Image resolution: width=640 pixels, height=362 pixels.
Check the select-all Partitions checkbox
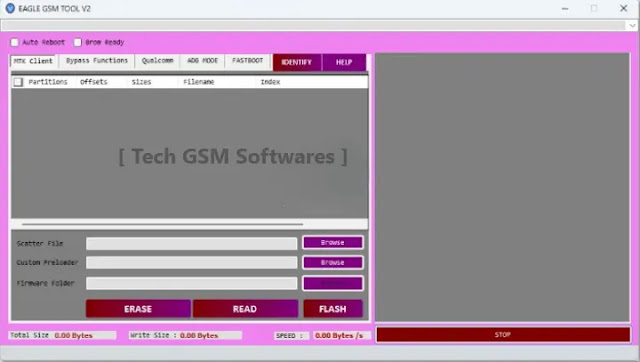18,82
